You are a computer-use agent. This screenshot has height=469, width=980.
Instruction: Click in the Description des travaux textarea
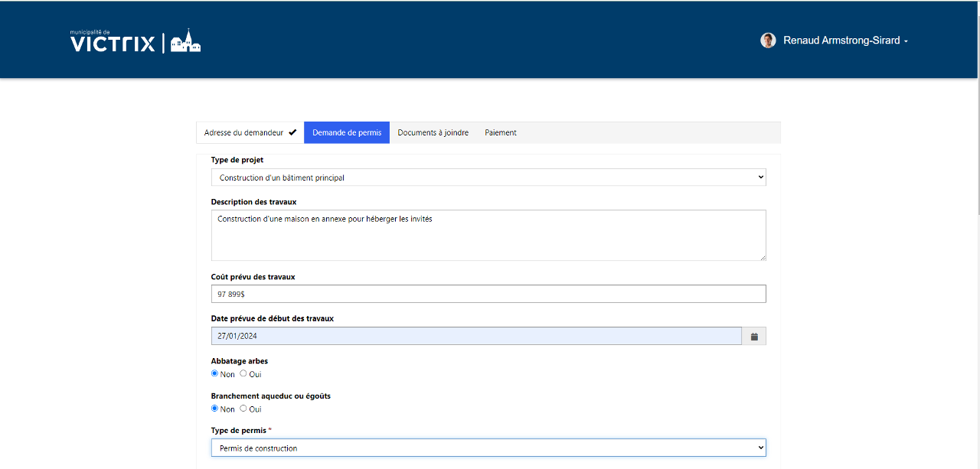point(488,236)
